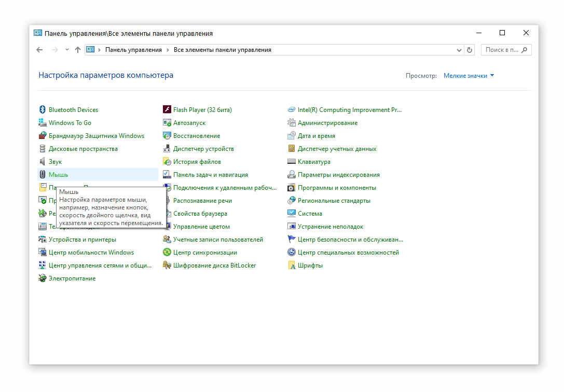This screenshot has height=392, width=564.
Task: Open Центр управления сетями link
Action: (x=100, y=265)
